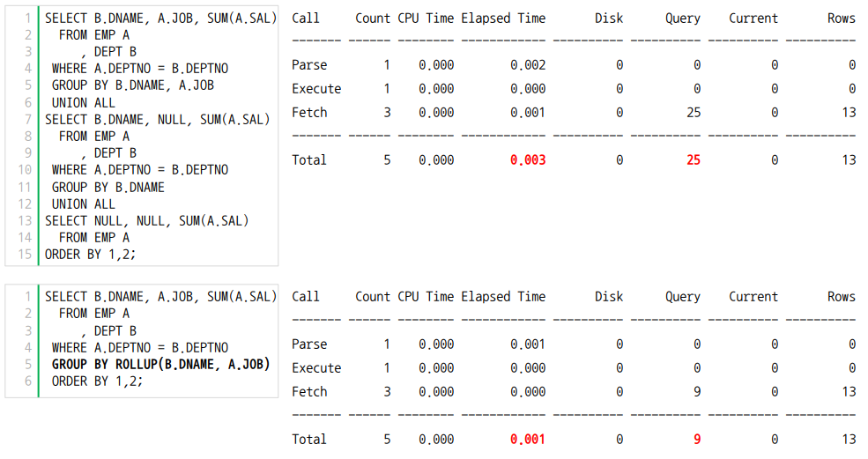This screenshot has height=459, width=868.
Task: Click rows 13 in ROLLUP table's Total row
Action: click(x=849, y=439)
